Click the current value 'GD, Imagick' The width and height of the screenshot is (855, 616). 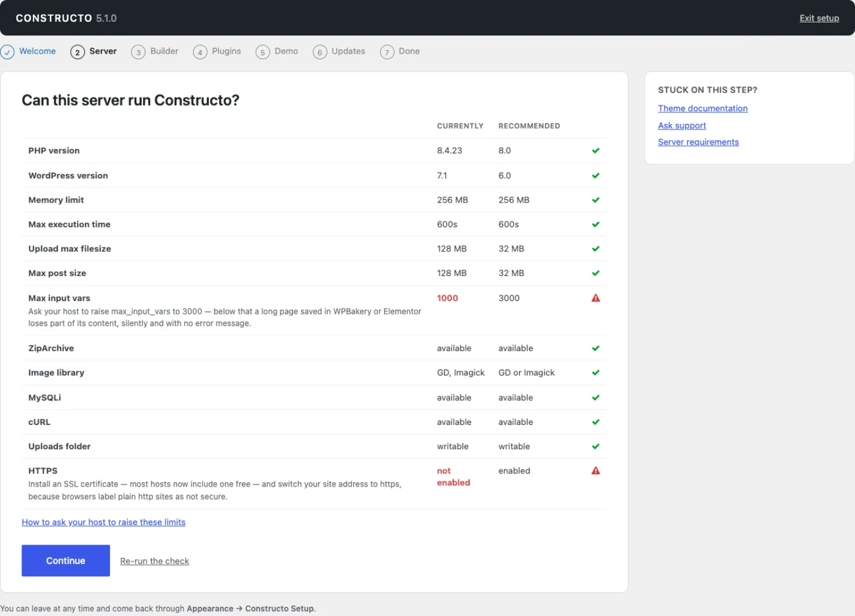point(460,373)
